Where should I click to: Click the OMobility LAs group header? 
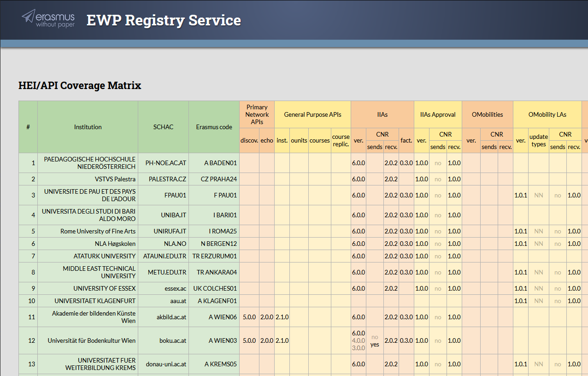[547, 114]
